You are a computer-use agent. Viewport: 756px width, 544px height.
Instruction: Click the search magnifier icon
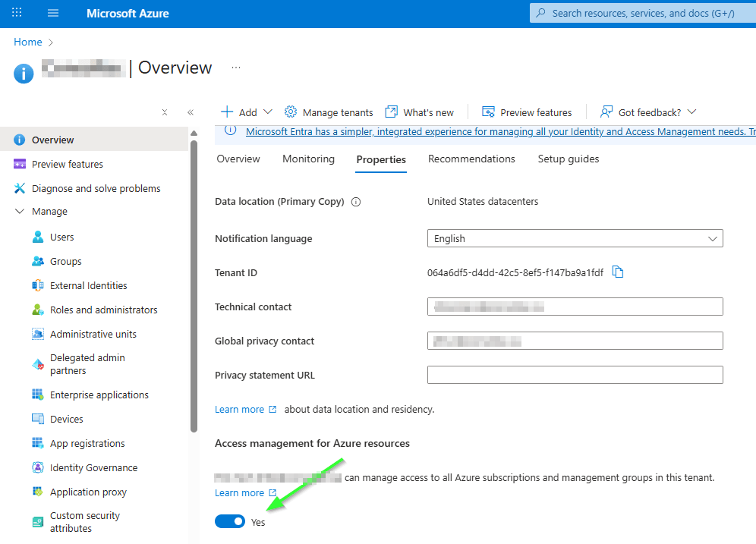541,13
